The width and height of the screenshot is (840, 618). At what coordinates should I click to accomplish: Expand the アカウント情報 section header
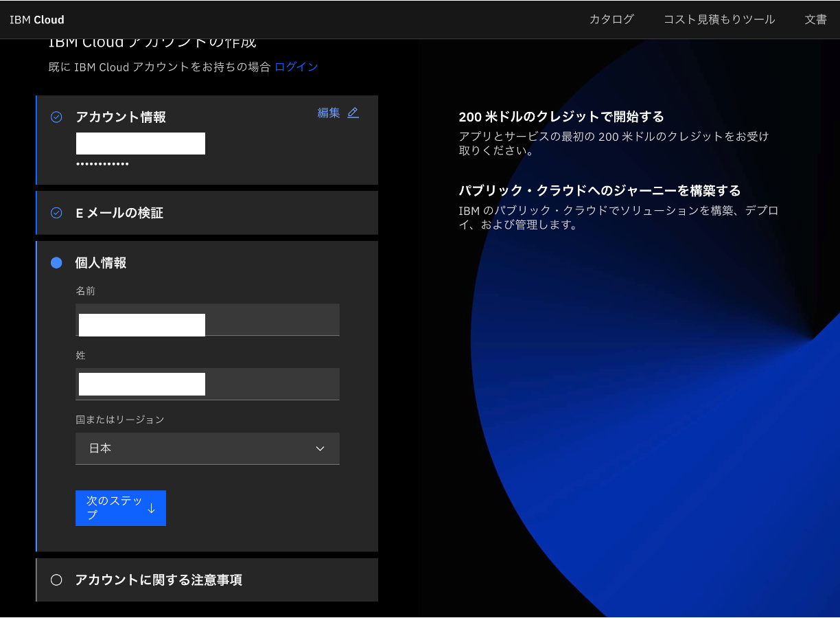(121, 117)
